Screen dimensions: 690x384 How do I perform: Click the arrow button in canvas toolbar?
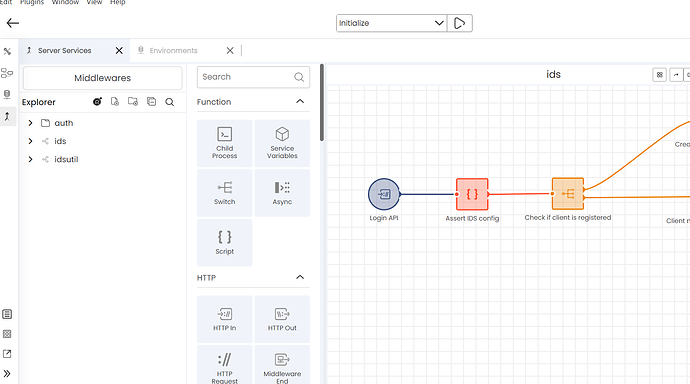(676, 75)
